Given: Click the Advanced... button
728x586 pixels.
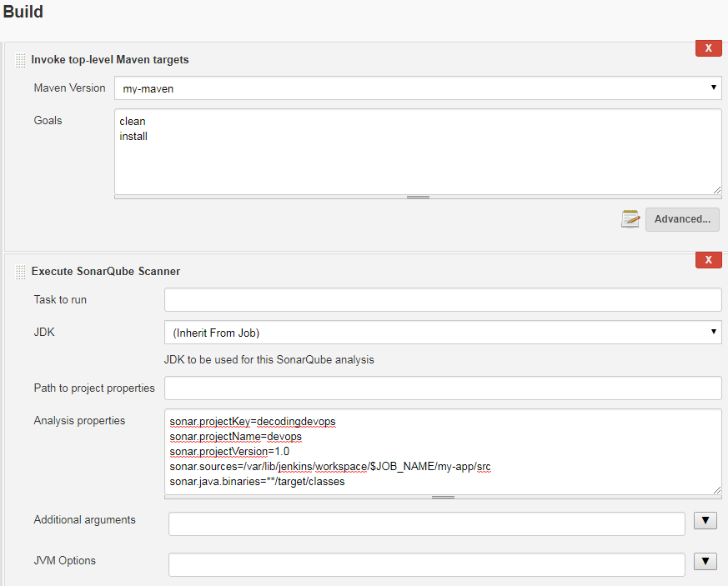Looking at the screenshot, I should [x=682, y=219].
